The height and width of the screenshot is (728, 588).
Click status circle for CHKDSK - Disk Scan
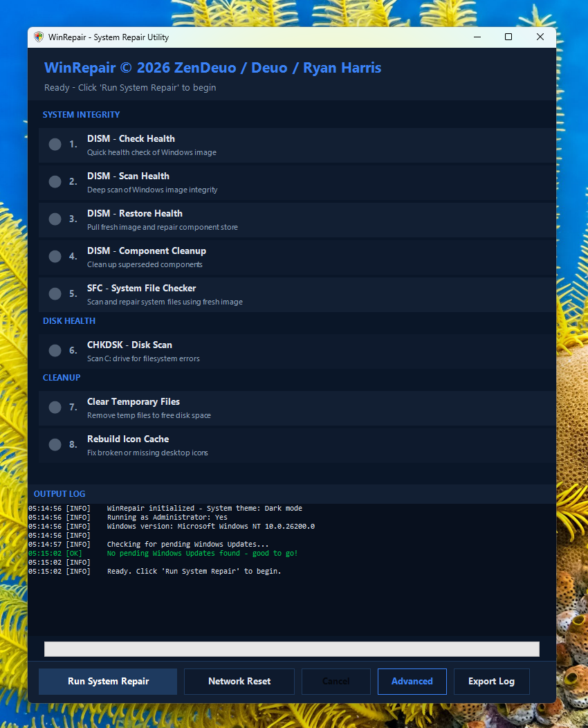[55, 351]
